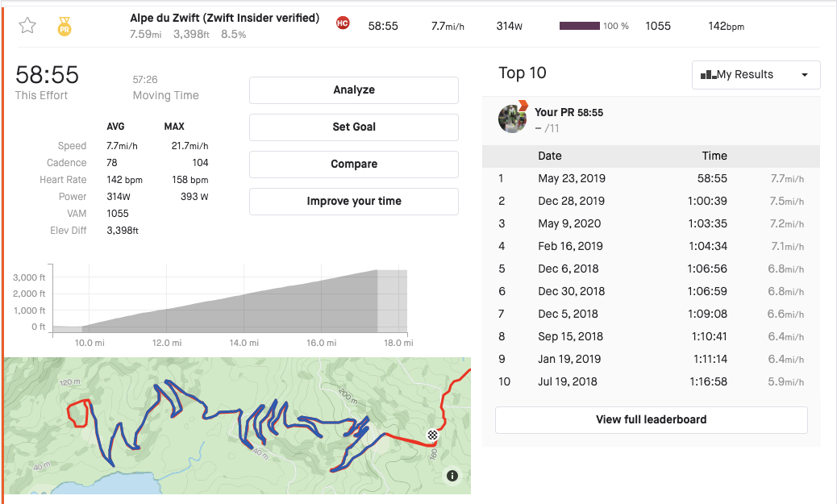Click the profile avatar beside Your PR
Screen dimensions: 837x504
pyautogui.click(x=513, y=119)
